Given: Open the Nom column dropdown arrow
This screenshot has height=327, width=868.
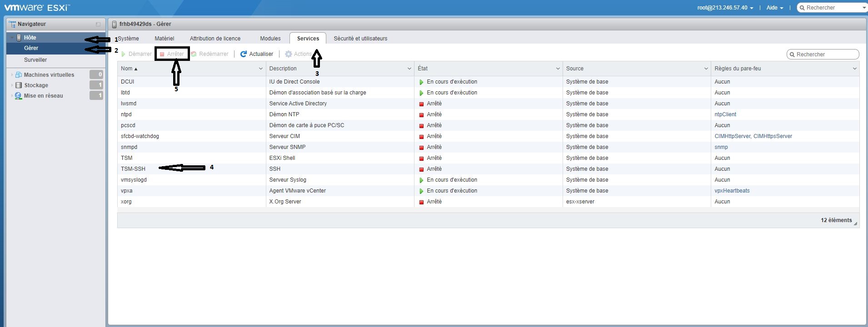Looking at the screenshot, I should point(260,69).
